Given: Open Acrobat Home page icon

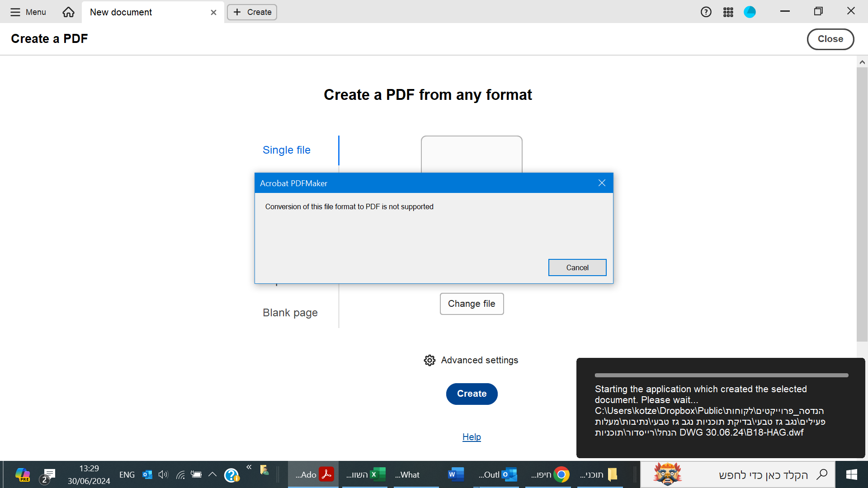Looking at the screenshot, I should pos(68,12).
